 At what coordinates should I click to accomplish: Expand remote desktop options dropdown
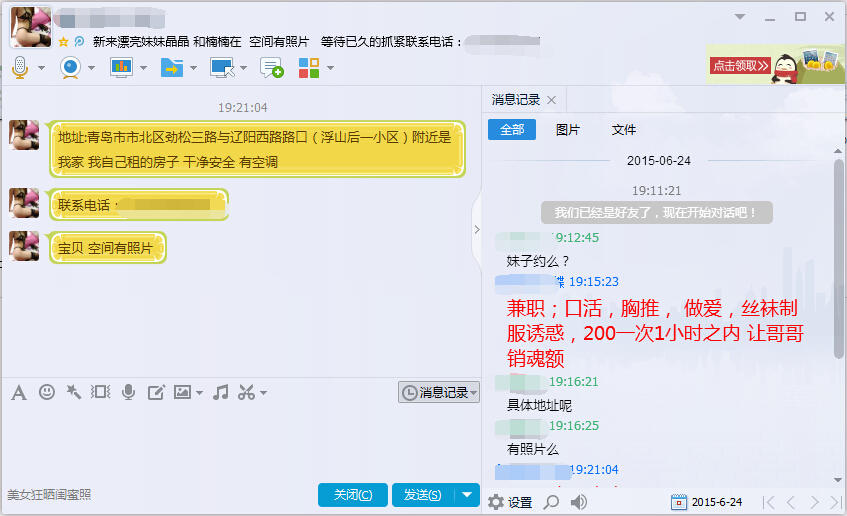243,68
